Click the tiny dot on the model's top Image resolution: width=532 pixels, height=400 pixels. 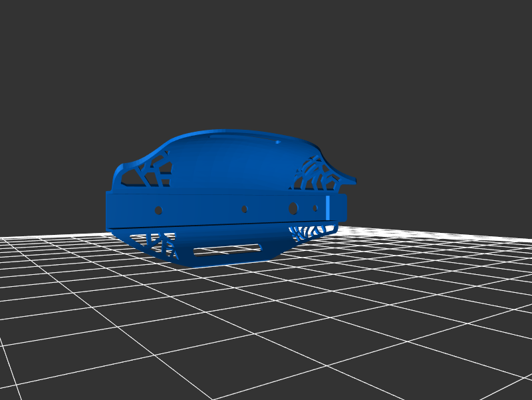tap(275, 142)
